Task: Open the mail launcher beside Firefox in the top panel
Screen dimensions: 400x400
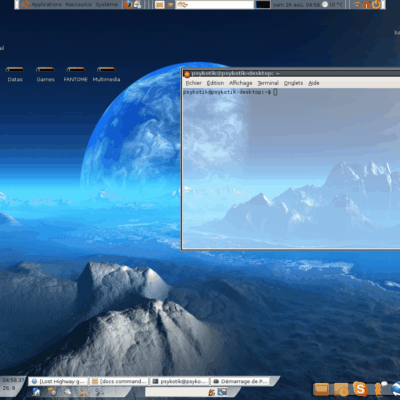Action: (137, 5)
